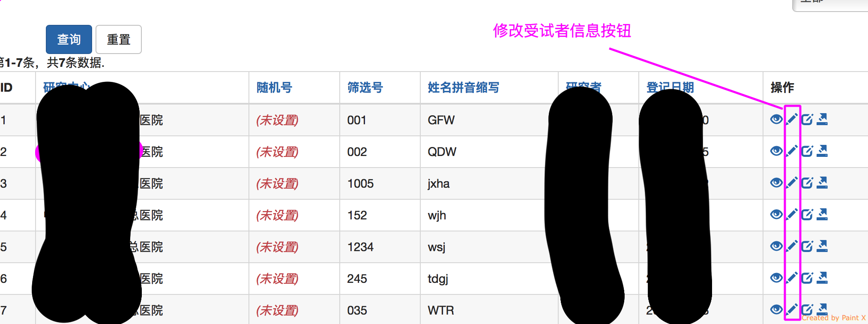Click the export icon for the wsj row
This screenshot has width=868, height=324.
tap(822, 246)
